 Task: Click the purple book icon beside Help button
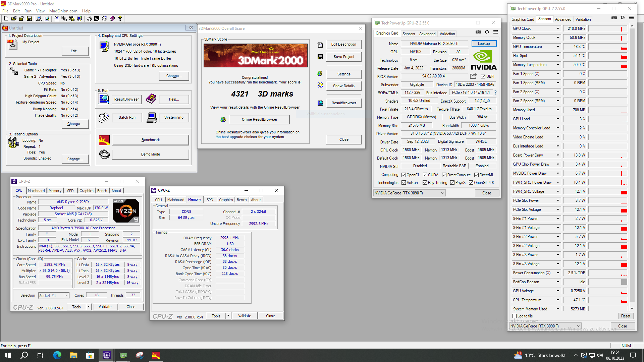tap(151, 99)
